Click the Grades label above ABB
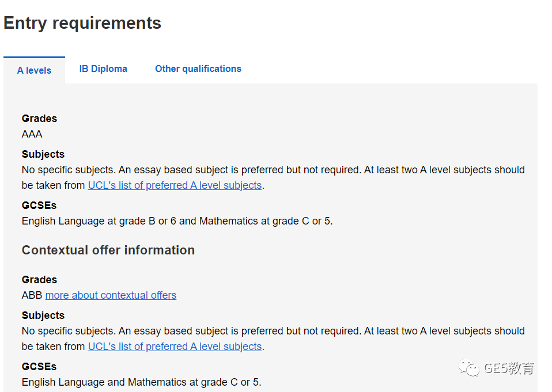The image size is (552, 392). 39,280
